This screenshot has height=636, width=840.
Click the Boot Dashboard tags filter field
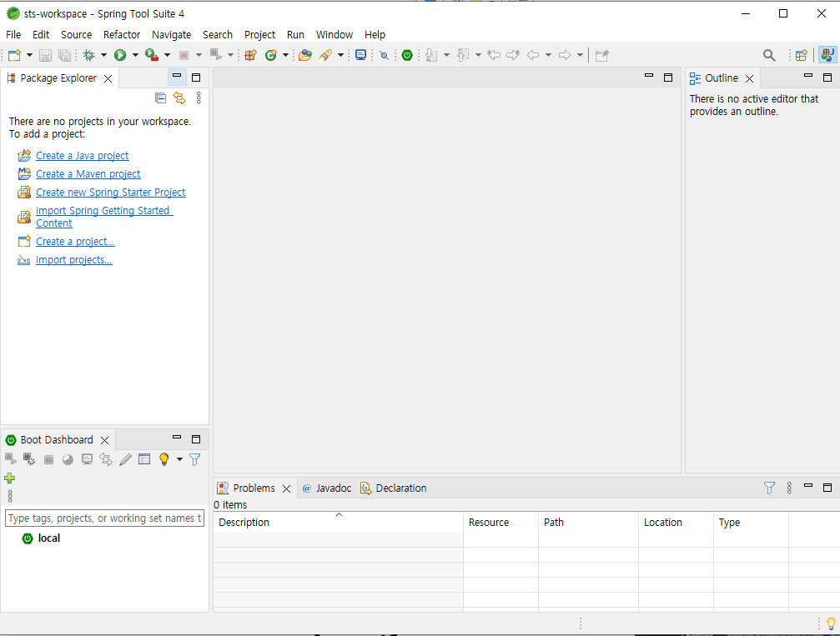[x=104, y=518]
